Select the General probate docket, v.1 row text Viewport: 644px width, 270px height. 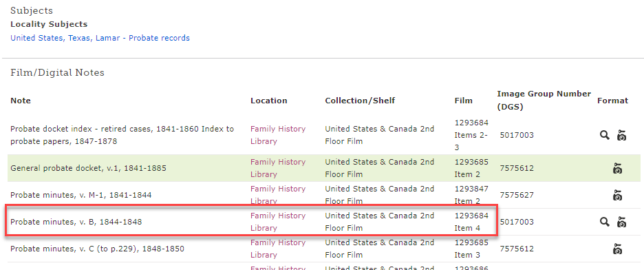(88, 168)
